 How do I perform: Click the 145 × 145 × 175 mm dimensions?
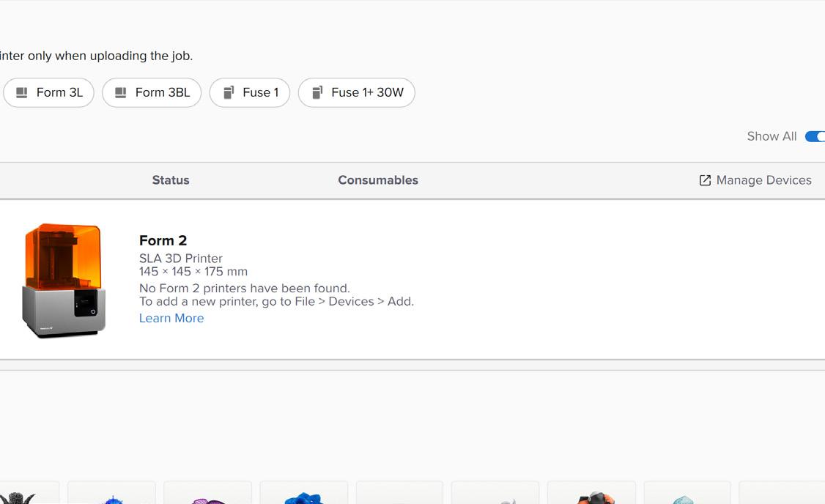click(193, 272)
